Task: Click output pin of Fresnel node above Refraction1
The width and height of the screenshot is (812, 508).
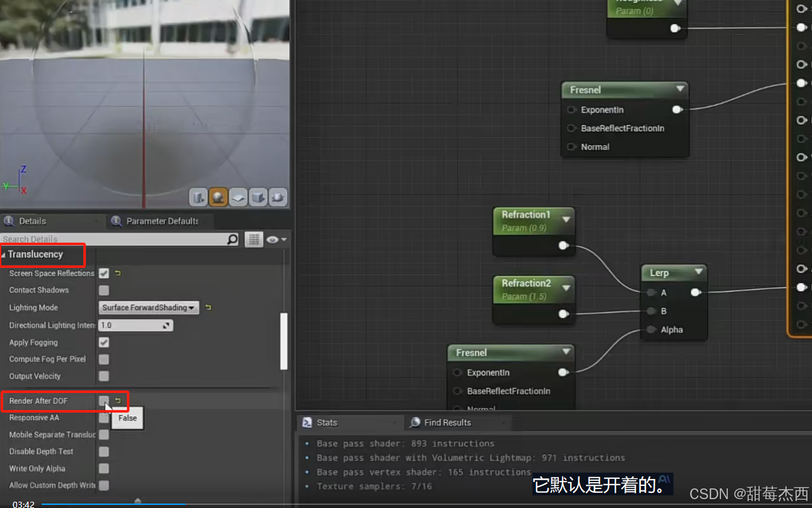Action: (x=677, y=109)
